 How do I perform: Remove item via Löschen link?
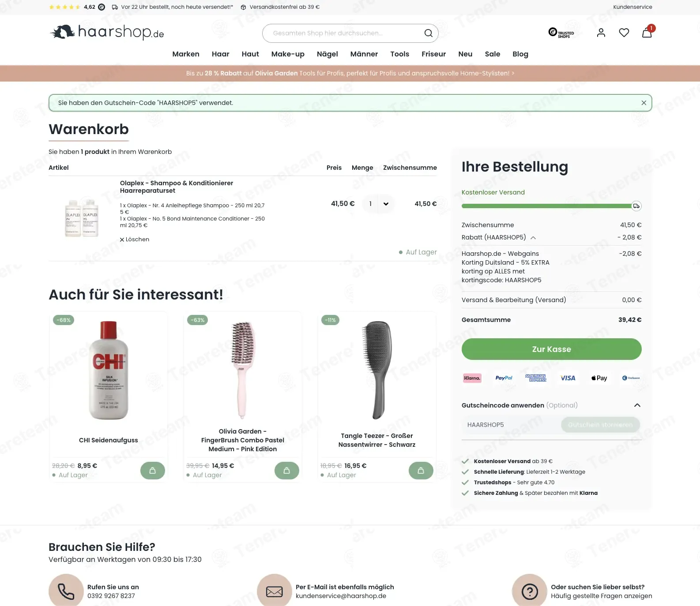coord(135,239)
